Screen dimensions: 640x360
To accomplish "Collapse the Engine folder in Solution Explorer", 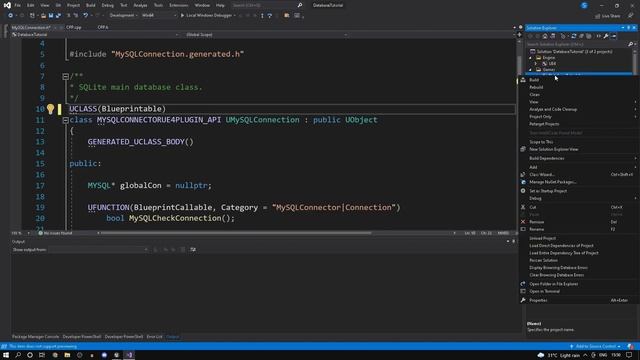I will point(531,58).
